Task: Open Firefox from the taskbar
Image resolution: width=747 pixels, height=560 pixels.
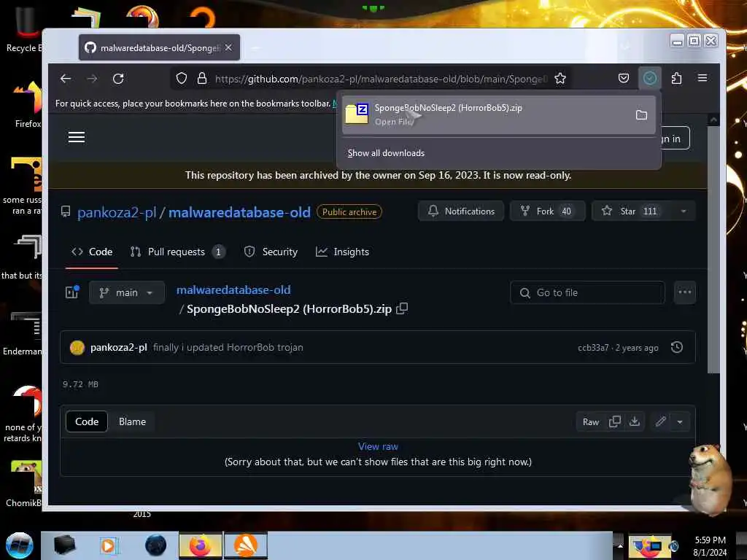Action: tap(201, 545)
